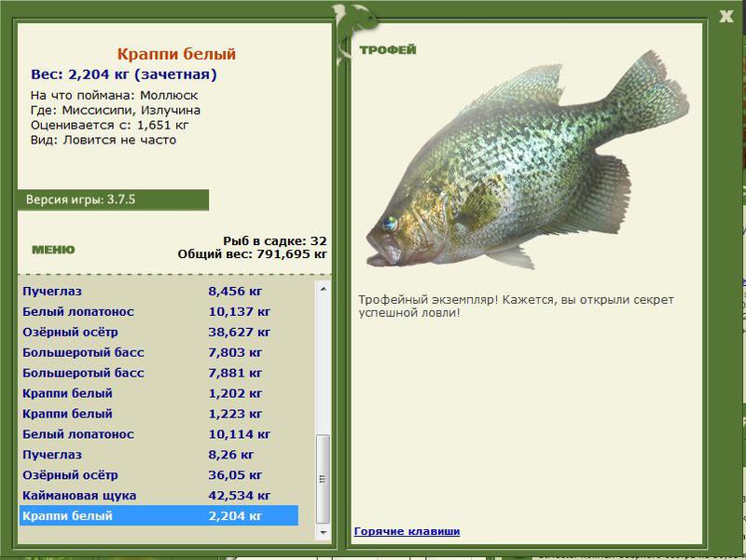Click the Вид: Ловится не часто line
Image resolution: width=746 pixels, height=560 pixels.
click(104, 141)
